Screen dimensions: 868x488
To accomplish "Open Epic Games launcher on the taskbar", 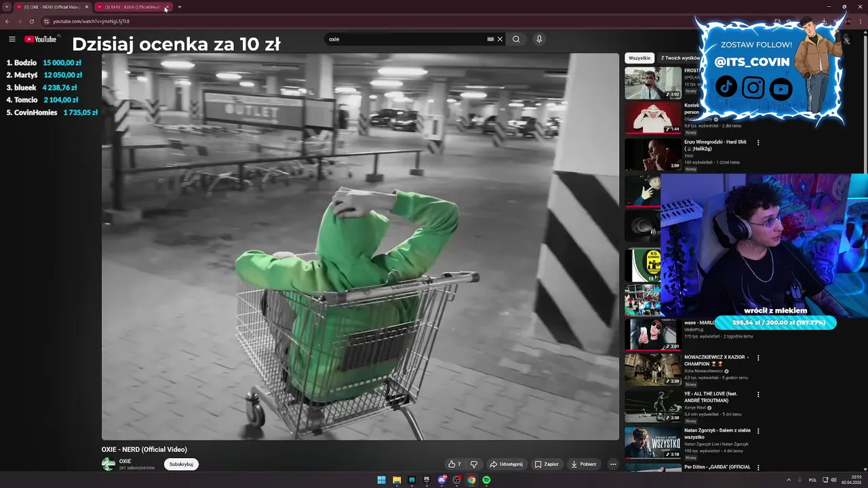I will tap(427, 480).
